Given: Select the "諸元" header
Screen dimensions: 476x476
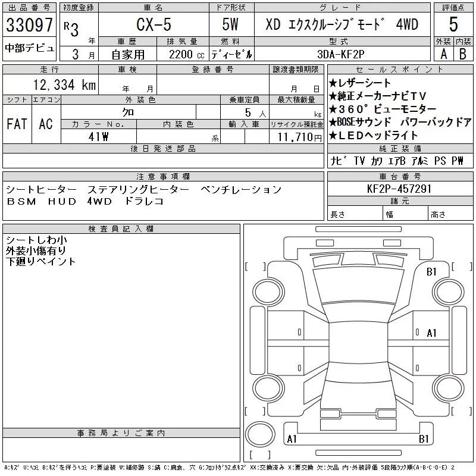Looking at the screenshot, I should click(400, 201).
